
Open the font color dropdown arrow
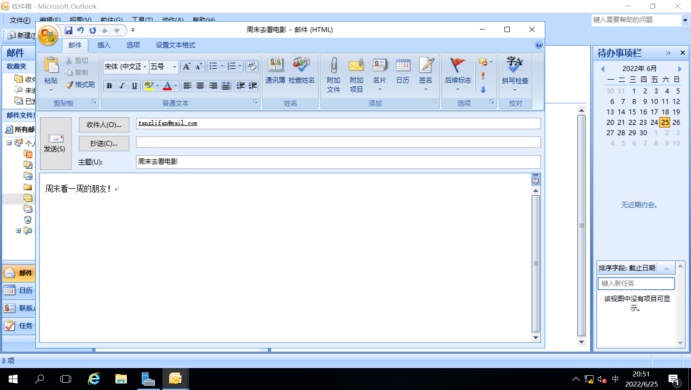[x=175, y=85]
